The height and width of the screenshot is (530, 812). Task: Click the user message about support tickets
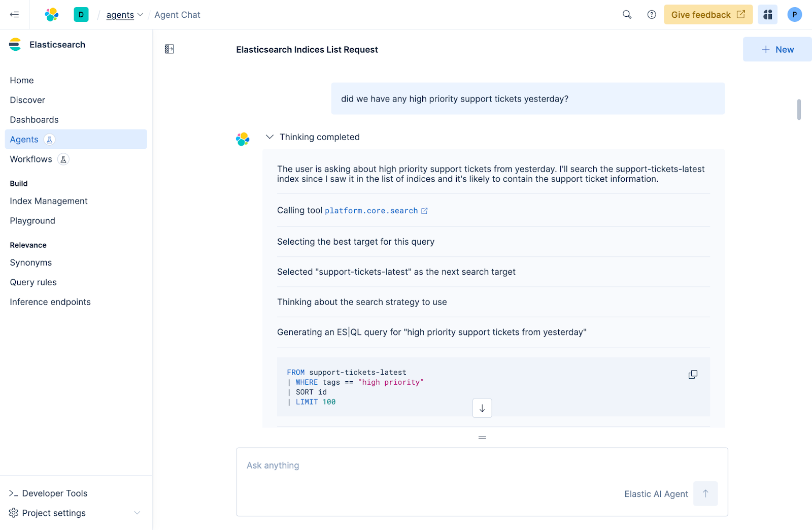coord(528,98)
